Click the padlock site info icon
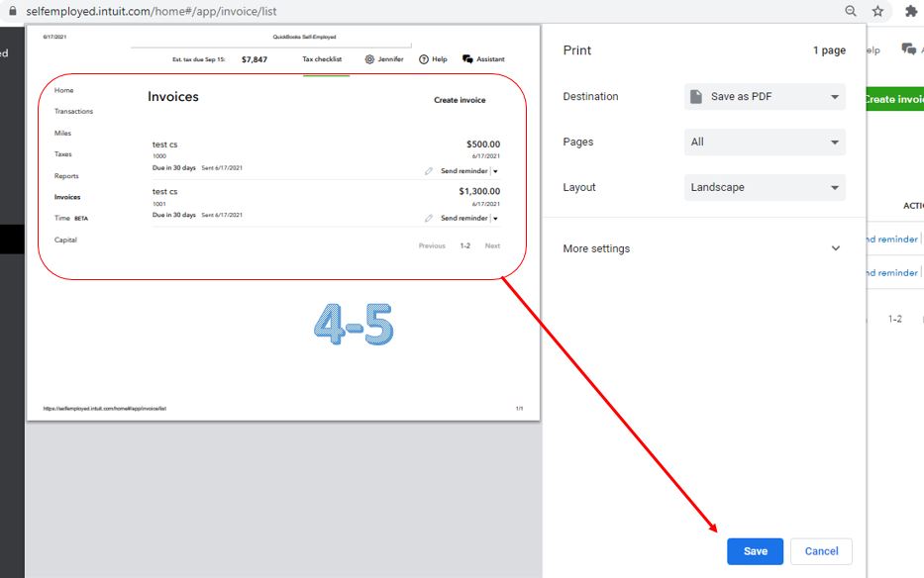924x578 pixels. [x=12, y=11]
